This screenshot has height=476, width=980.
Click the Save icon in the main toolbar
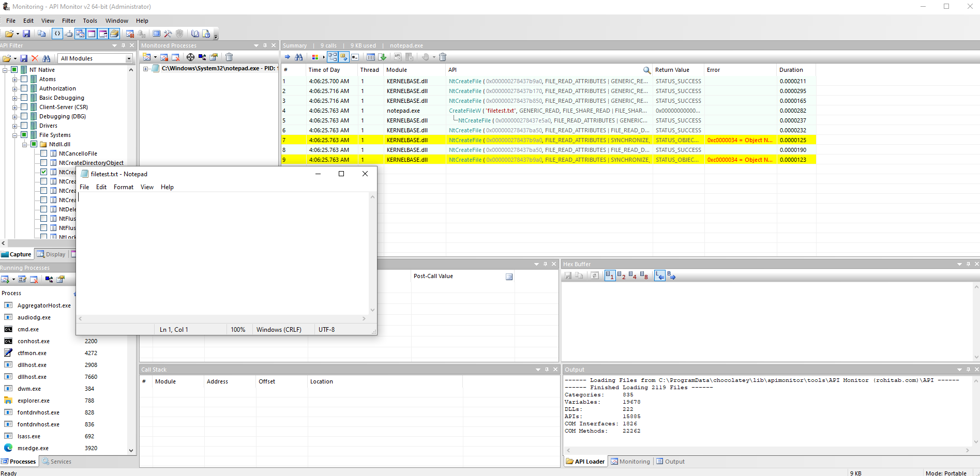coord(26,34)
